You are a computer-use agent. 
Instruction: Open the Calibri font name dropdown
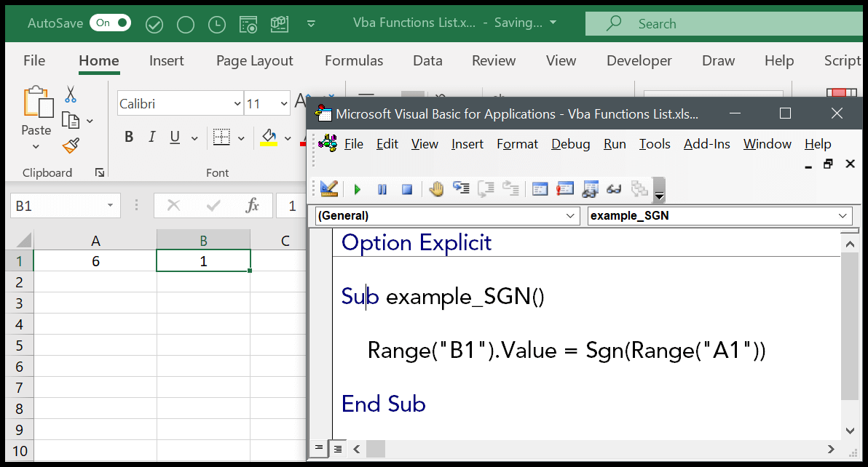[237, 104]
